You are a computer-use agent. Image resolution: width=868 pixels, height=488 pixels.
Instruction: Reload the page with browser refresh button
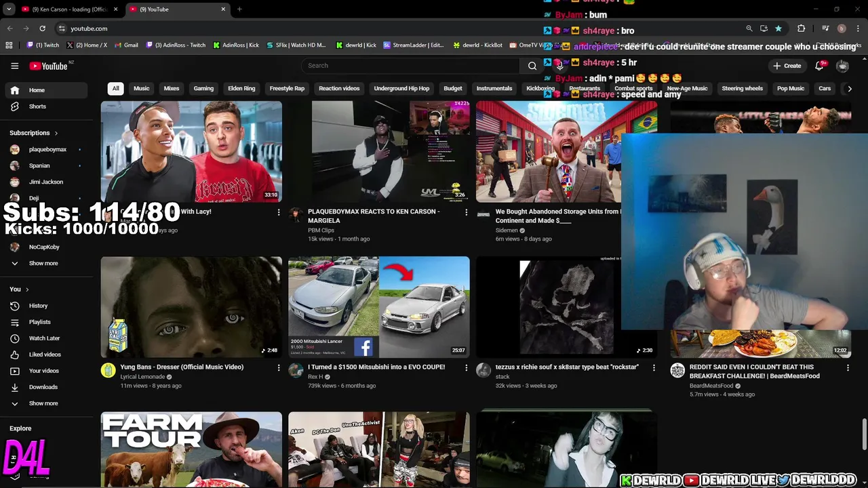click(x=42, y=28)
